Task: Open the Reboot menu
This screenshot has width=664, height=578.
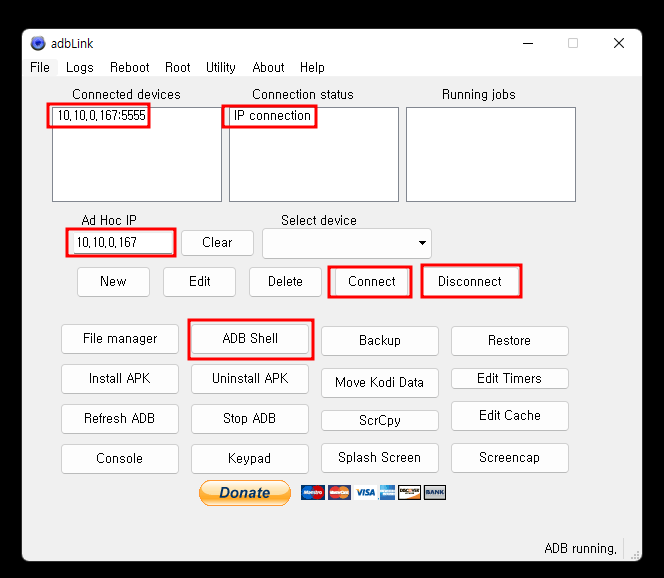Action: [130, 67]
